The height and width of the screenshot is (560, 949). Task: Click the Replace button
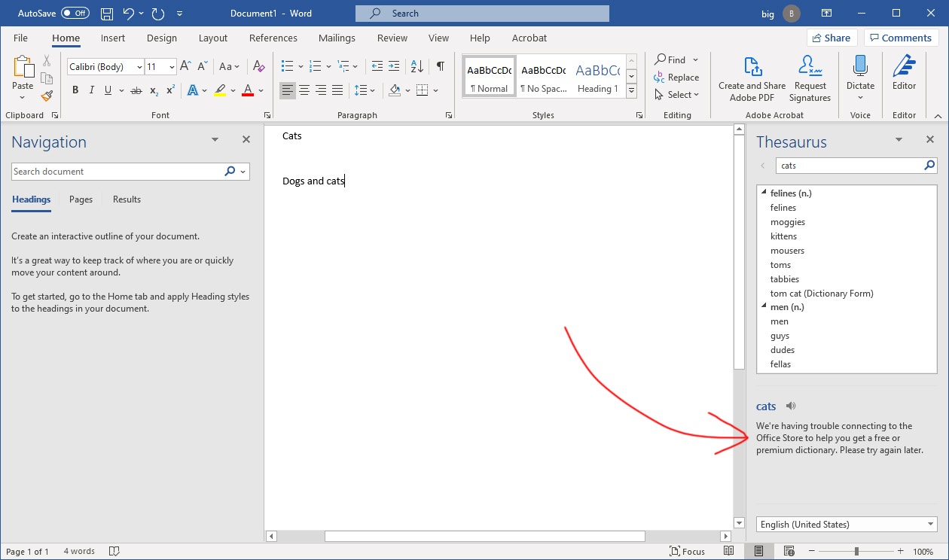(676, 78)
